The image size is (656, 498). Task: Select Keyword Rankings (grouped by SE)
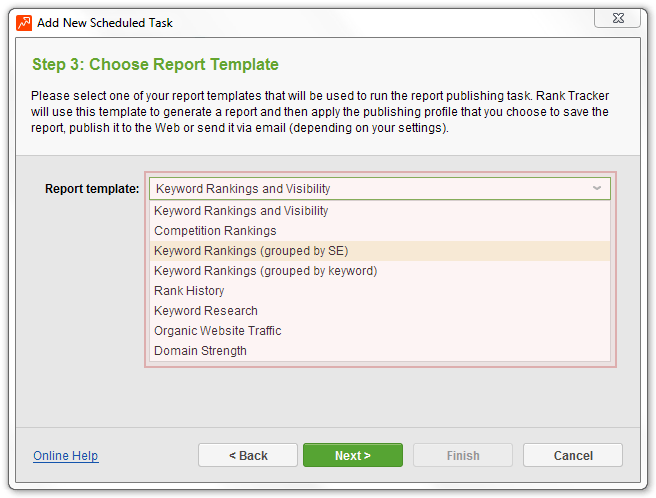(x=379, y=251)
